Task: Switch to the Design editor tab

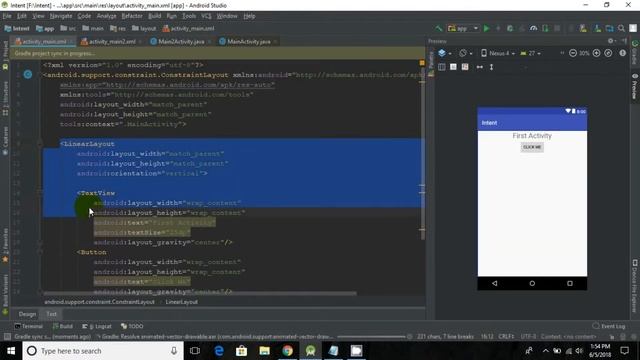Action: pyautogui.click(x=27, y=314)
